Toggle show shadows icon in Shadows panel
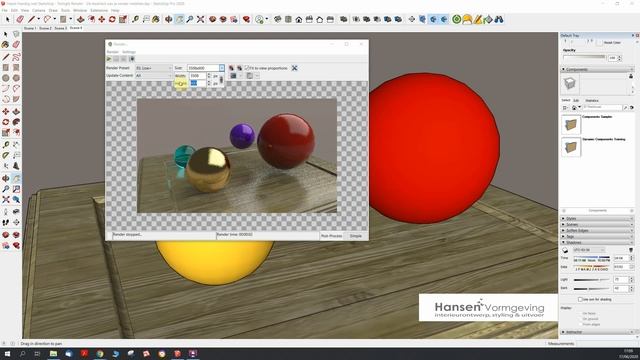 click(x=565, y=250)
